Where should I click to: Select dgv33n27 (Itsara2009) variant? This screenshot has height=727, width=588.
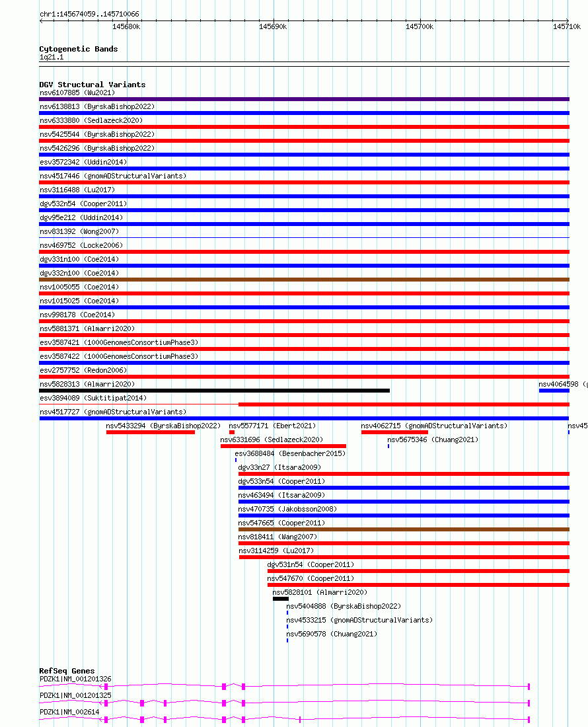click(x=279, y=469)
